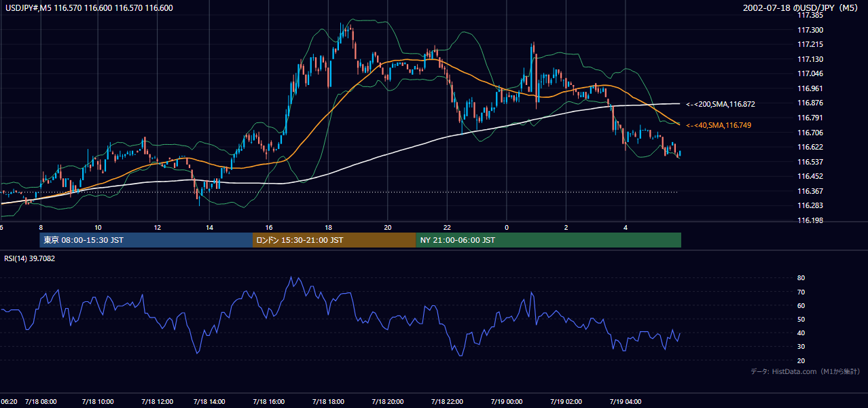Click the 7/18 22:00 date label
Viewport: 868px width, 408px height.
pos(447,401)
